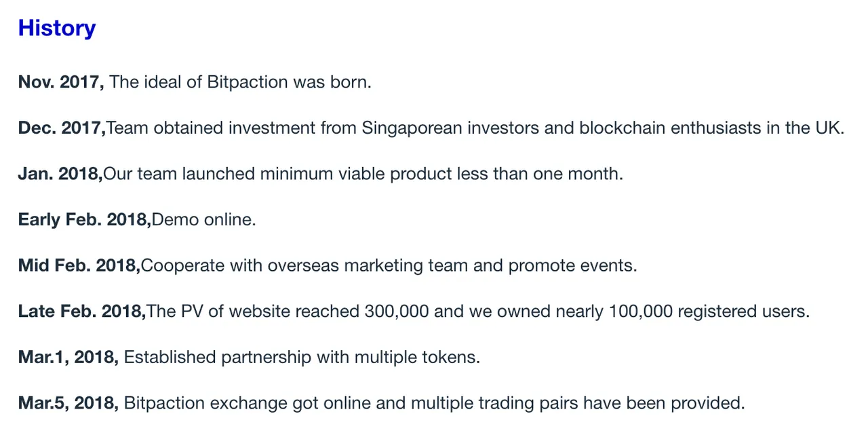Click the Dec. 2017 date label
Viewport: 868px width, 433px height.
pyautogui.click(x=62, y=128)
